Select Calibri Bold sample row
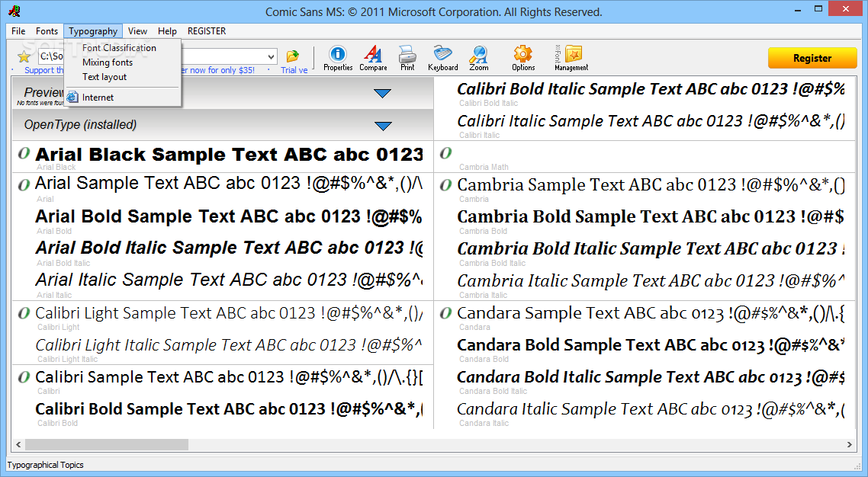The image size is (868, 477). (229, 409)
